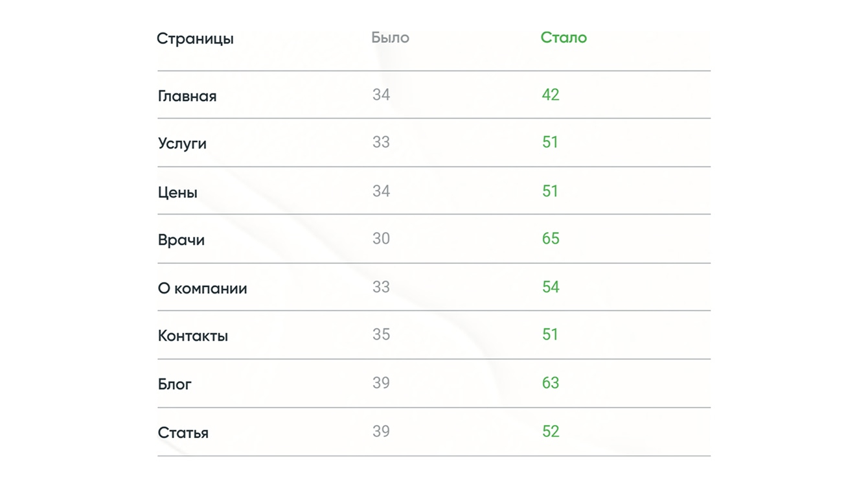Image resolution: width=868 pixels, height=488 pixels.
Task: Click the "Блог" row label
Action: point(175,384)
